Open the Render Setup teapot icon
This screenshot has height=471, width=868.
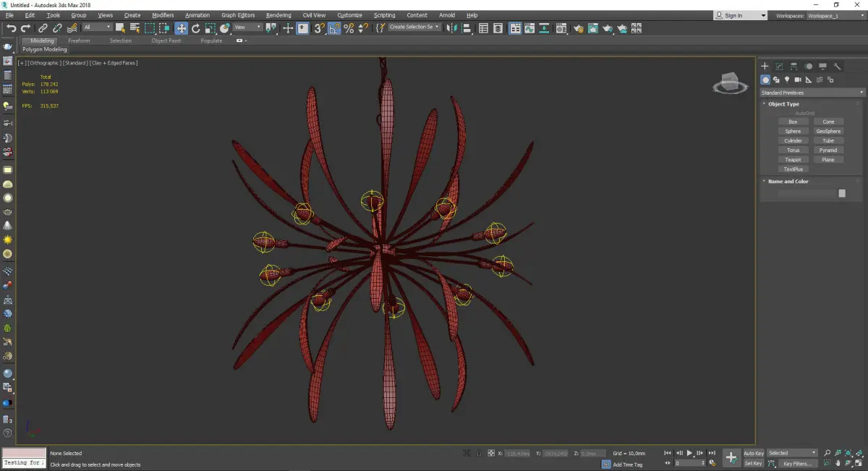[x=579, y=28]
